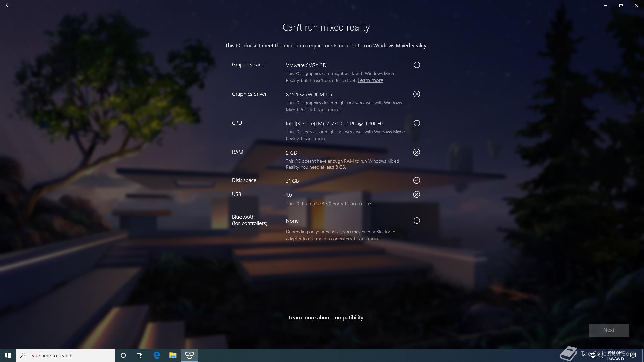The image size is (644, 362).
Task: Open the taskbar clock showing 1/20/2019
Action: [x=615, y=355]
